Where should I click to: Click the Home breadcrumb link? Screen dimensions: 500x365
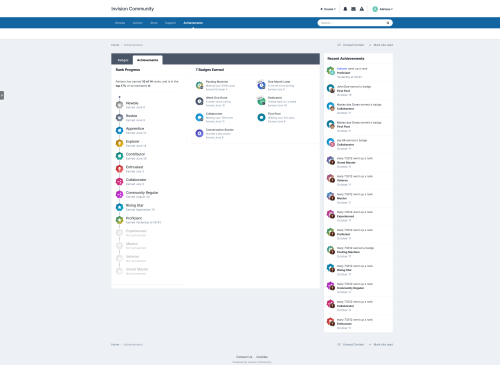coord(115,45)
